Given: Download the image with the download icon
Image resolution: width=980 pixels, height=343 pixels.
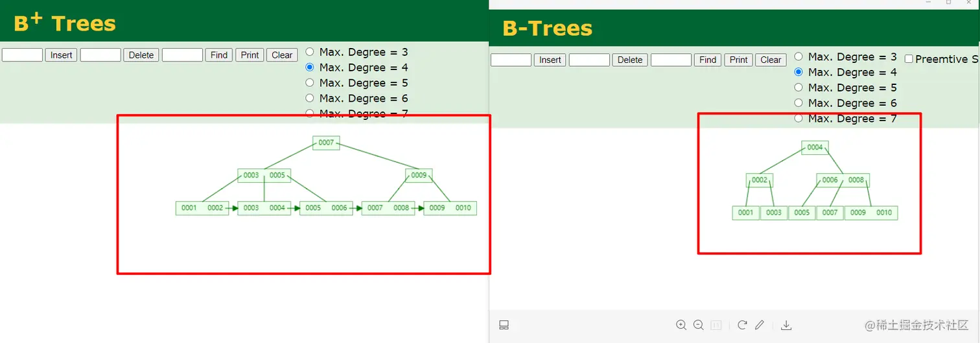Looking at the screenshot, I should [x=786, y=325].
